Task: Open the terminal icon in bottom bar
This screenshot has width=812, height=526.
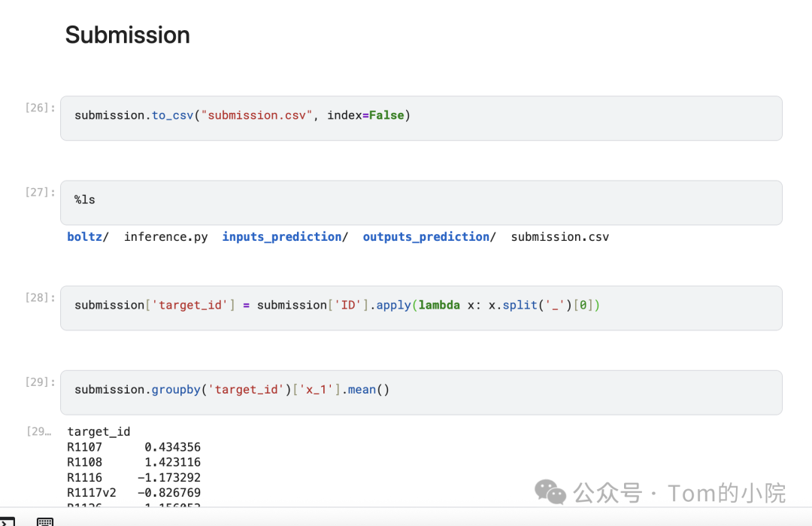Action: (6, 521)
